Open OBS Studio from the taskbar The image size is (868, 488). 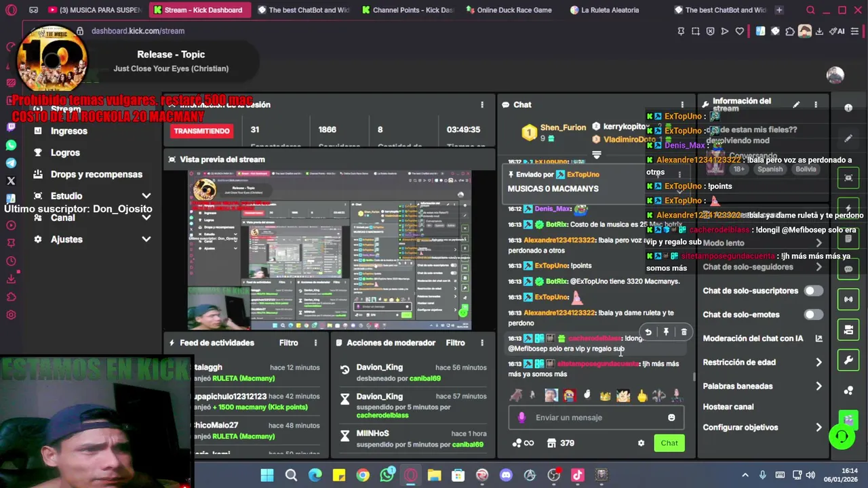click(x=554, y=475)
